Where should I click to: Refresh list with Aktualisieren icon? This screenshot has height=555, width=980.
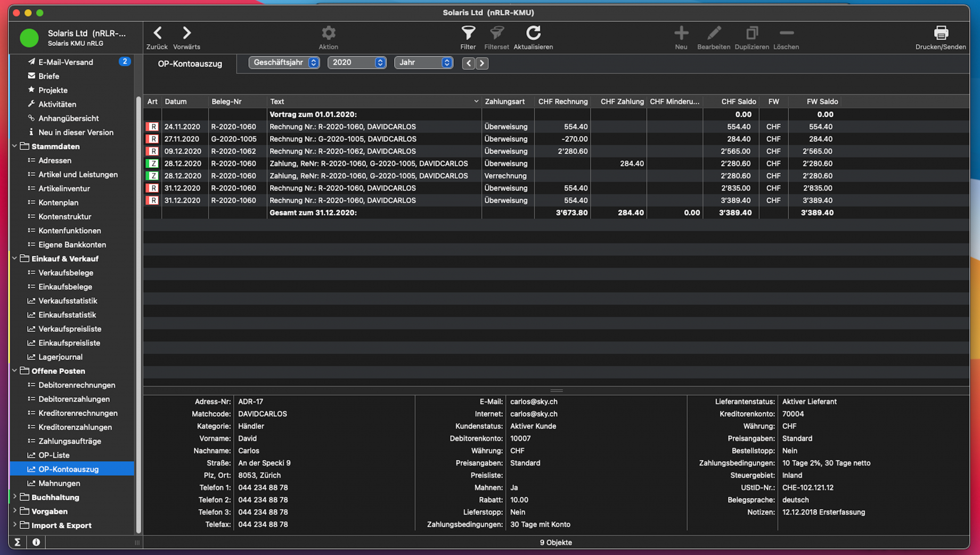click(533, 34)
